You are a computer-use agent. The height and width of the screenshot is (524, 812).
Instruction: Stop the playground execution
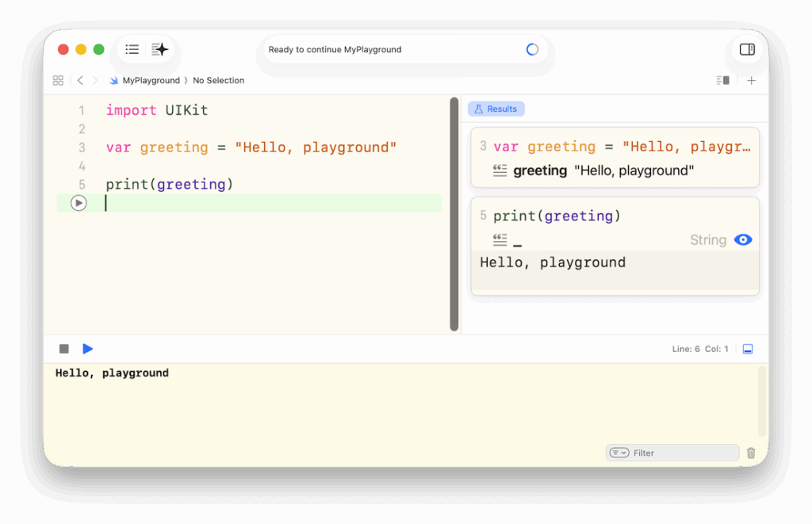coord(64,349)
